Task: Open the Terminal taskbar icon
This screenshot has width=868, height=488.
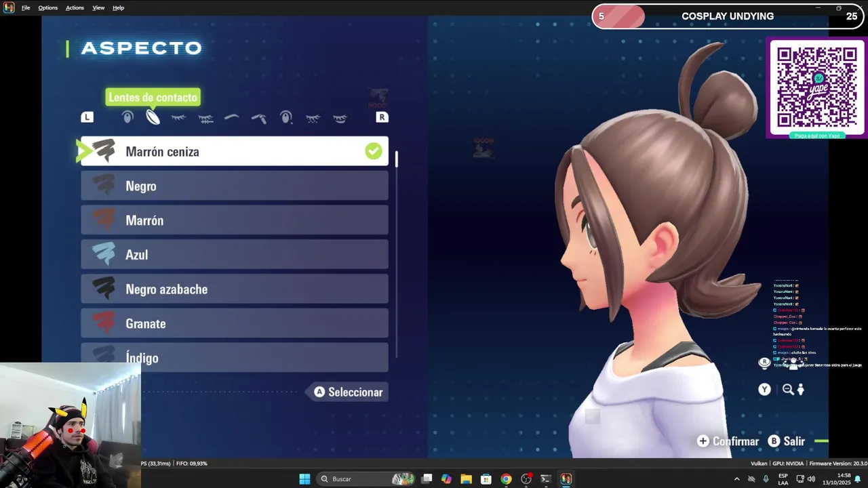Action: (x=546, y=479)
